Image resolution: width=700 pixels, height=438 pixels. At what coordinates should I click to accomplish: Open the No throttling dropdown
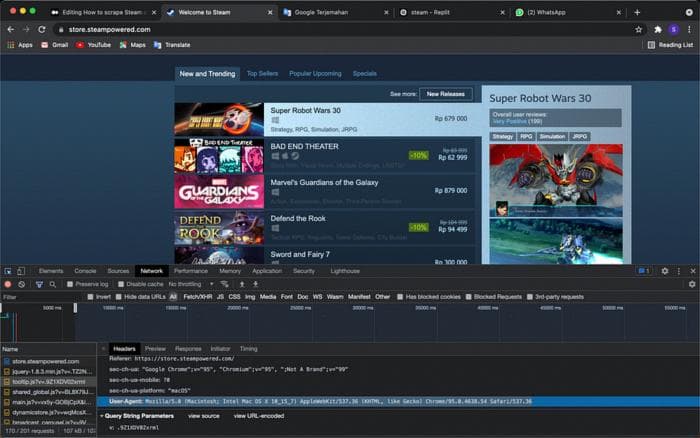[191, 284]
